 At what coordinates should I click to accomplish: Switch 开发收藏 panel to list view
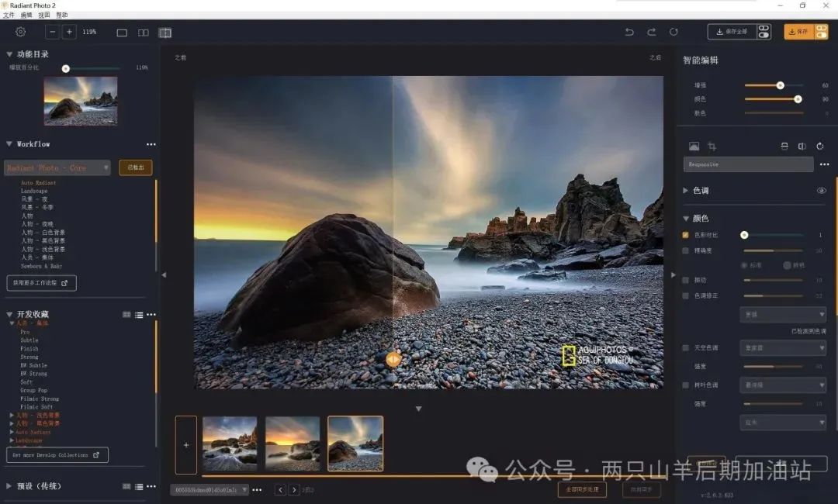[139, 315]
